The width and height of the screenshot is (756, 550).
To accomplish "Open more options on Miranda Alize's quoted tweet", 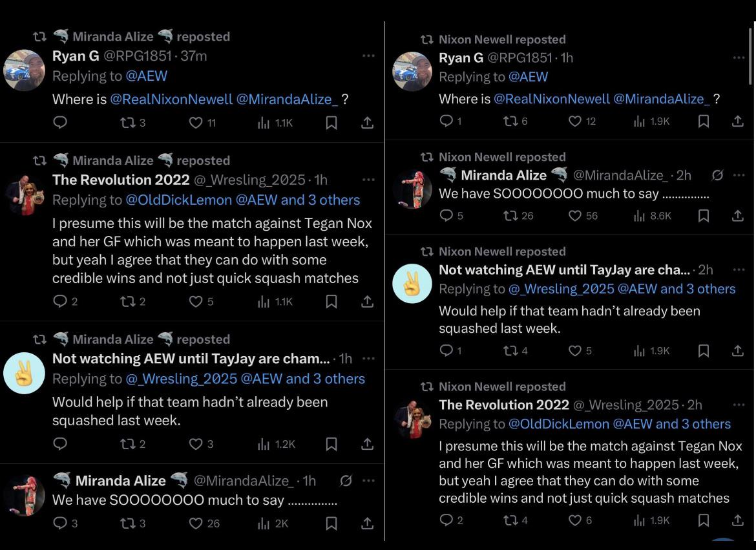I will pos(369,481).
